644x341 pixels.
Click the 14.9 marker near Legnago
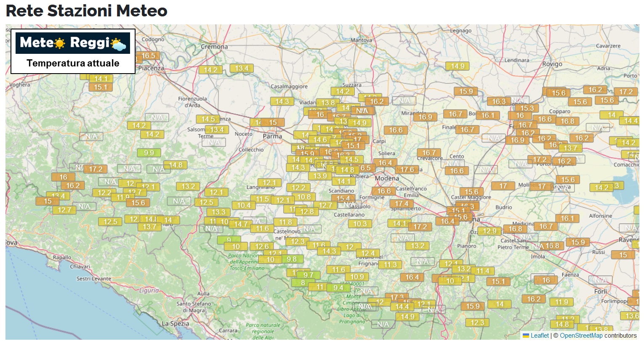458,66
